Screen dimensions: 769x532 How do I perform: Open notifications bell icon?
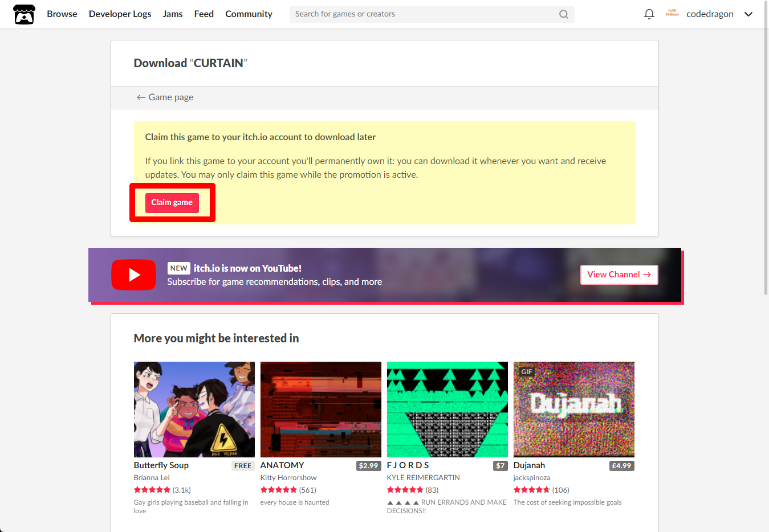coord(649,14)
